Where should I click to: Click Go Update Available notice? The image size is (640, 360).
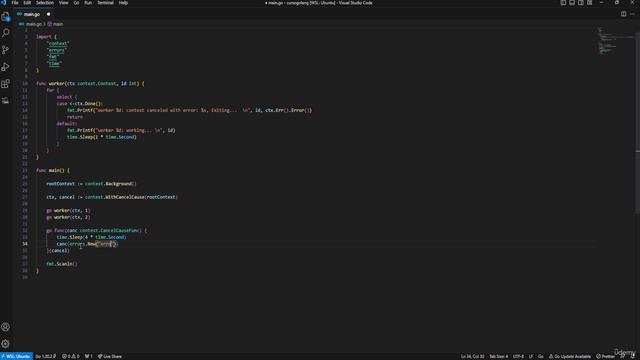coord(570,356)
